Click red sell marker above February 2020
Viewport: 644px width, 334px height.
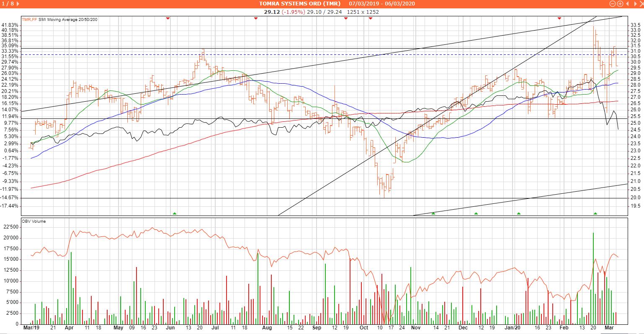(559, 18)
